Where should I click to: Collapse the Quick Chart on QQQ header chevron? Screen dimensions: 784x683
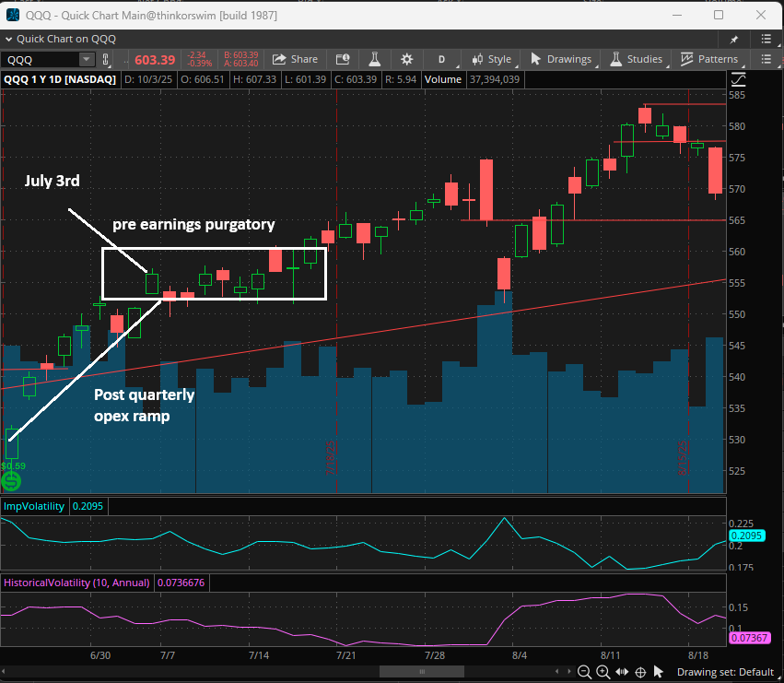click(8, 39)
